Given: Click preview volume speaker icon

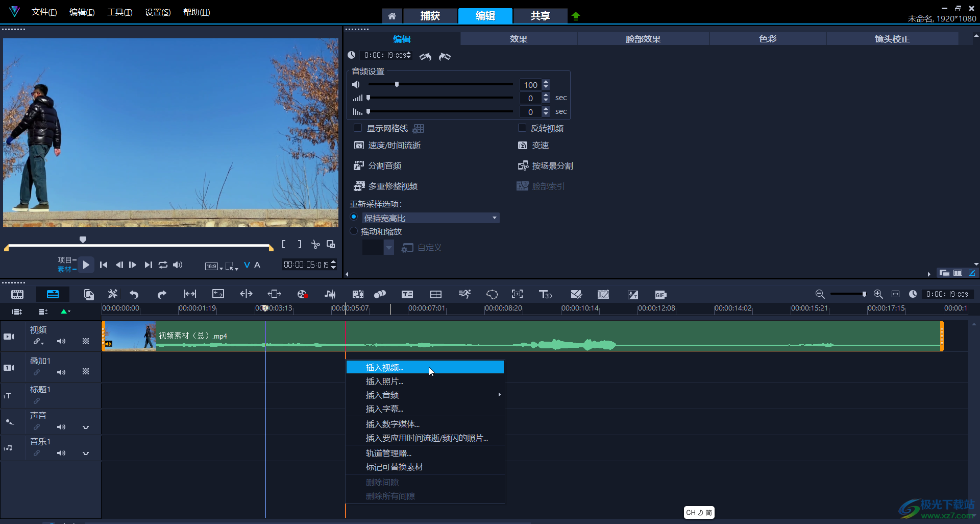Looking at the screenshot, I should click(x=178, y=265).
